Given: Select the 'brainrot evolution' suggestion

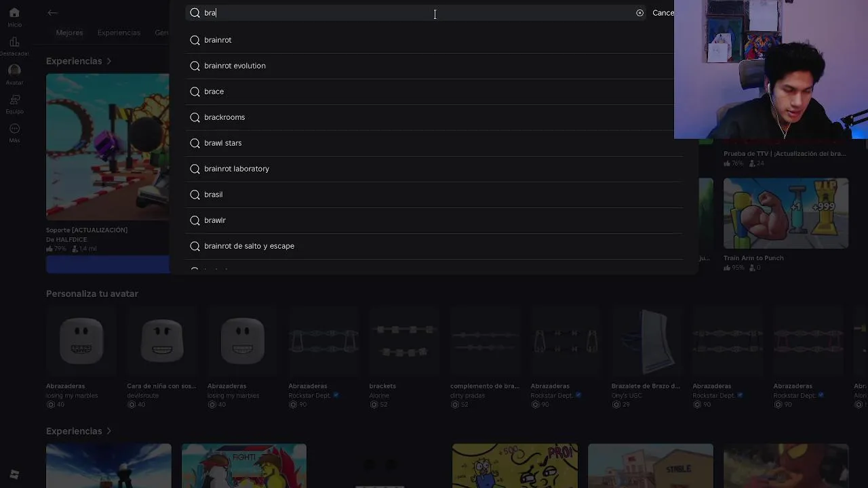Looking at the screenshot, I should [434, 66].
